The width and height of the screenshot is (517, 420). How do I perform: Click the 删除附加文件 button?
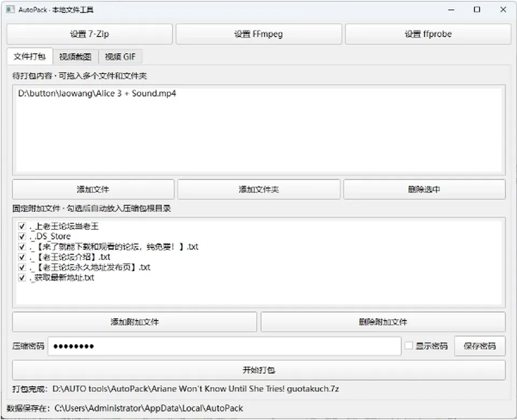[x=383, y=322]
